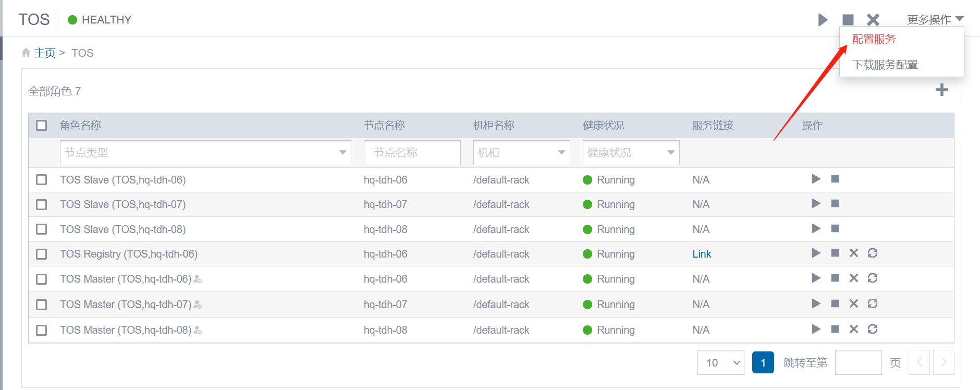The height and width of the screenshot is (390, 980).
Task: Click the TOS breadcrumb text after 主页
Action: pyautogui.click(x=82, y=53)
